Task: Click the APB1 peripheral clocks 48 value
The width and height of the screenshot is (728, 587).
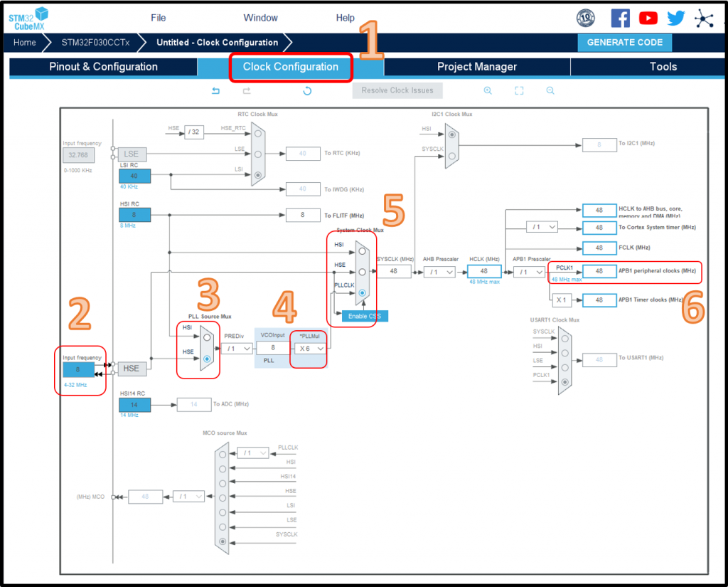Action: 599,271
